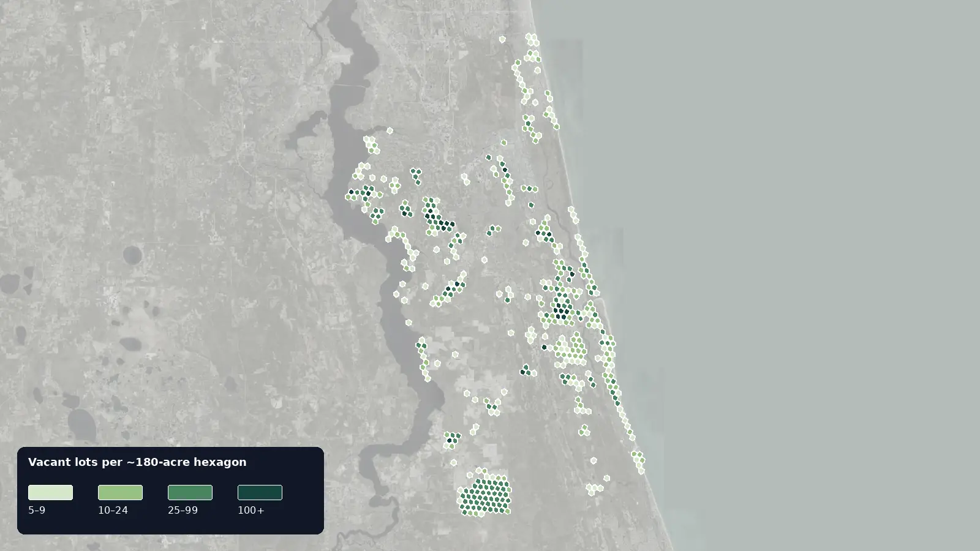
Task: Click the '5–9' legend label
Action: click(37, 510)
